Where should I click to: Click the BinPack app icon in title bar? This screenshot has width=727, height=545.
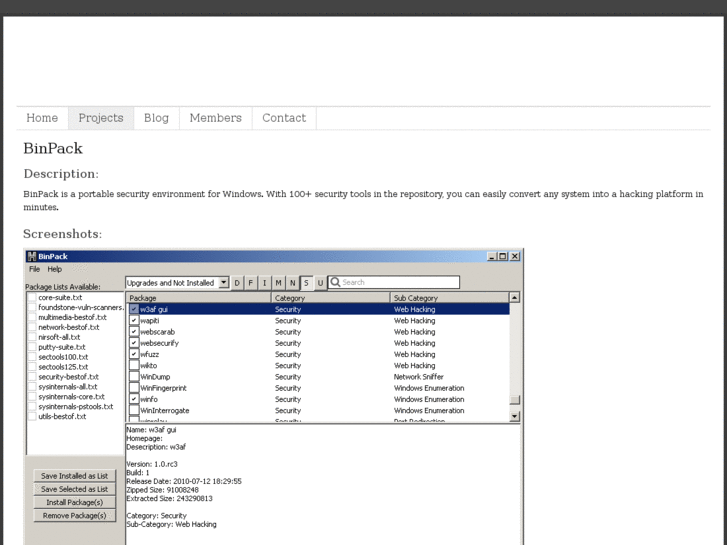pyautogui.click(x=32, y=256)
